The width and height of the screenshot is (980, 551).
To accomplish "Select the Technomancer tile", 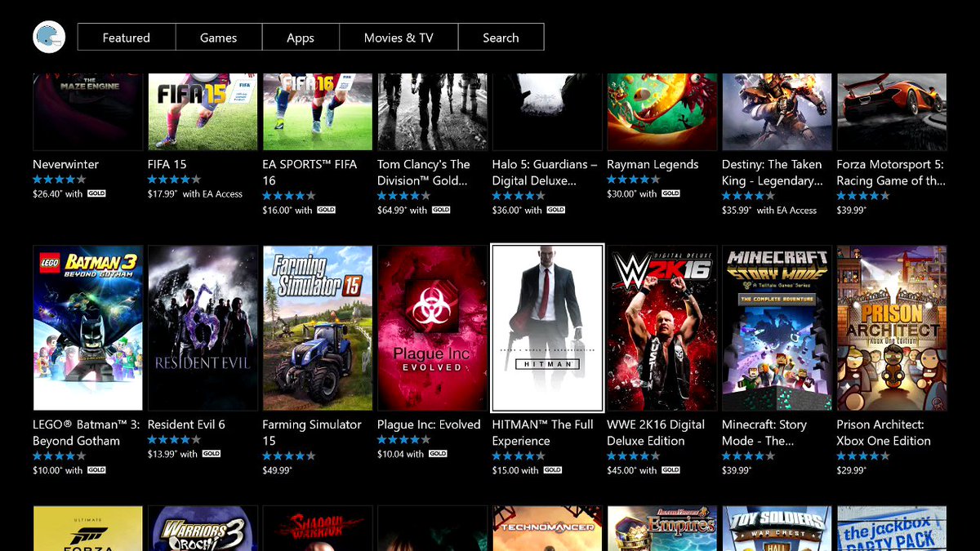I will [547, 528].
